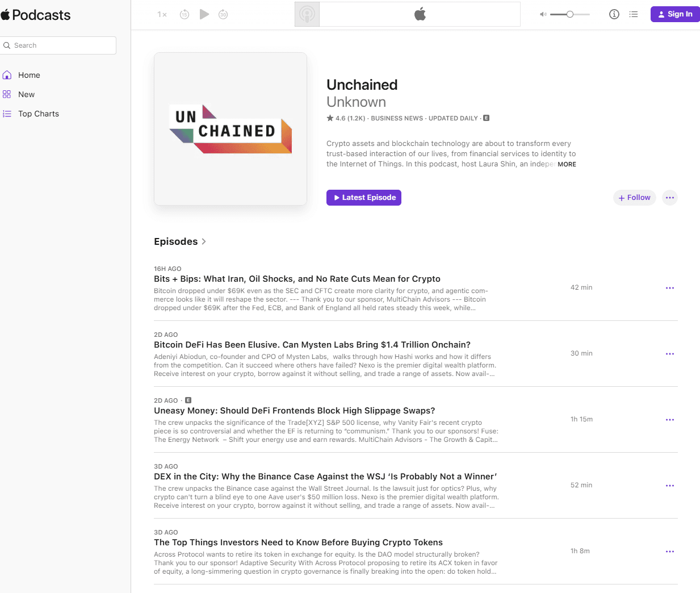Image resolution: width=700 pixels, height=593 pixels.
Task: Open Top Charts in sidebar
Action: click(38, 114)
